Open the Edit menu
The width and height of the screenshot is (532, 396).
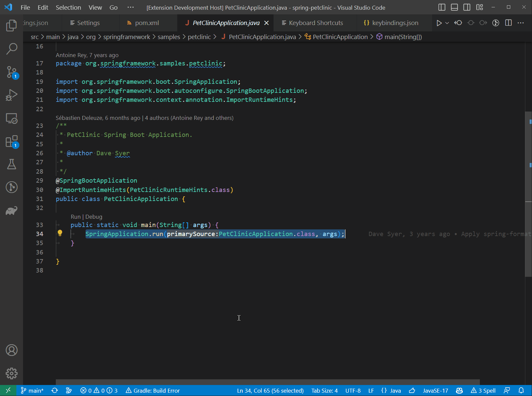tap(43, 7)
